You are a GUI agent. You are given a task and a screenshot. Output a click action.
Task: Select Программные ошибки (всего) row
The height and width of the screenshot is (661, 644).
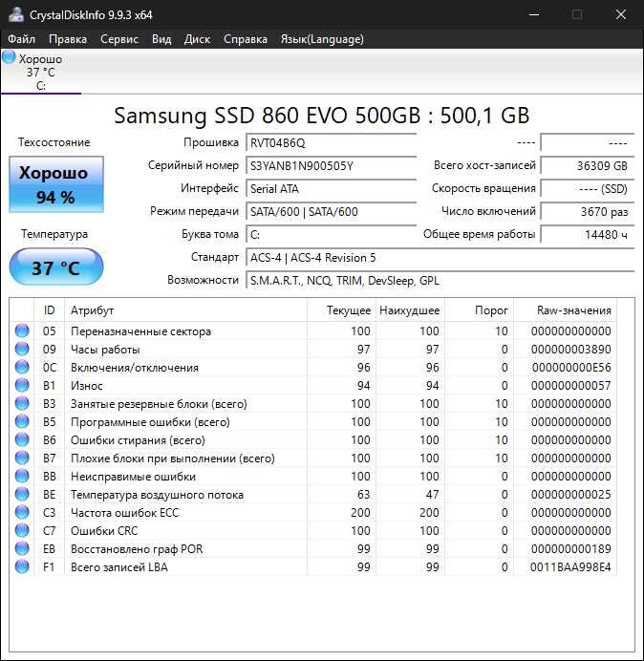(x=313, y=421)
